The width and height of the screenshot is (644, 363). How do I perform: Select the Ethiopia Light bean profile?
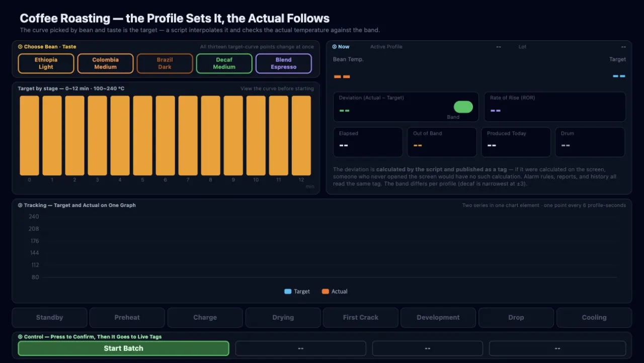(x=46, y=63)
